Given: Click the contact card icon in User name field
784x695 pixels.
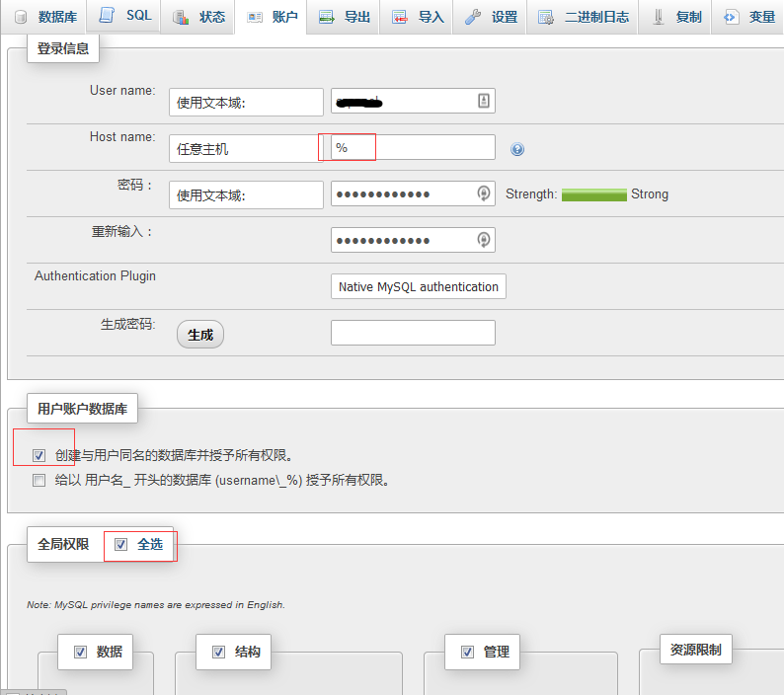Looking at the screenshot, I should 483,101.
